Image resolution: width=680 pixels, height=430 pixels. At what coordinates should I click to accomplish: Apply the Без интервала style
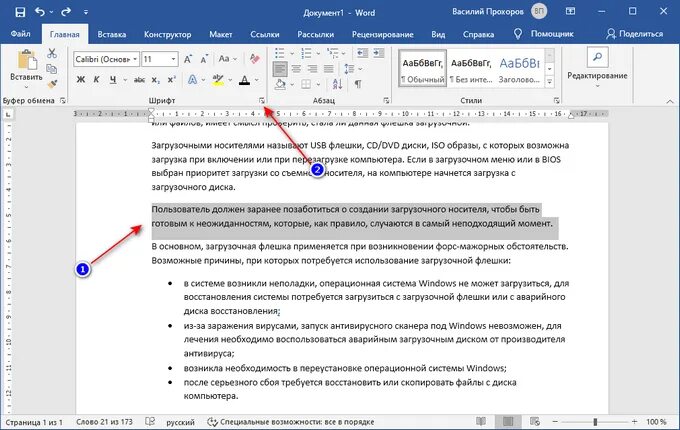(471, 69)
